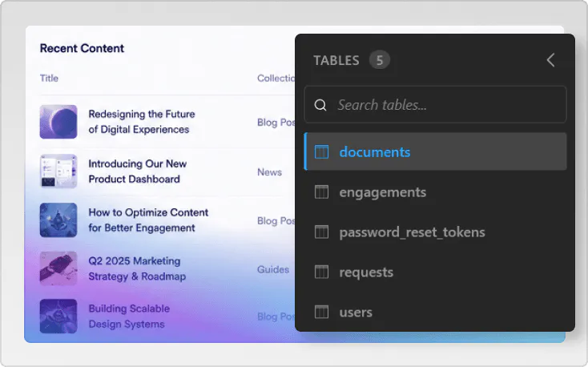Open the requests table
The height and width of the screenshot is (367, 588).
pyautogui.click(x=435, y=272)
